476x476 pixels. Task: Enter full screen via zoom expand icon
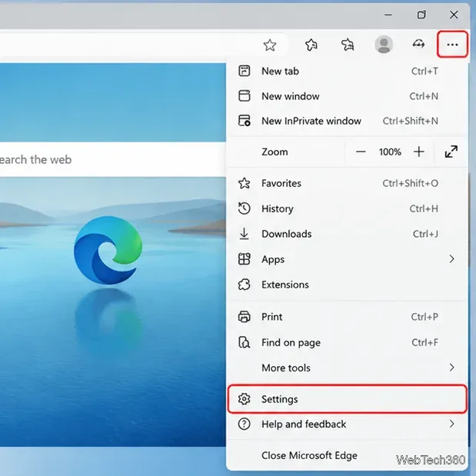451,151
